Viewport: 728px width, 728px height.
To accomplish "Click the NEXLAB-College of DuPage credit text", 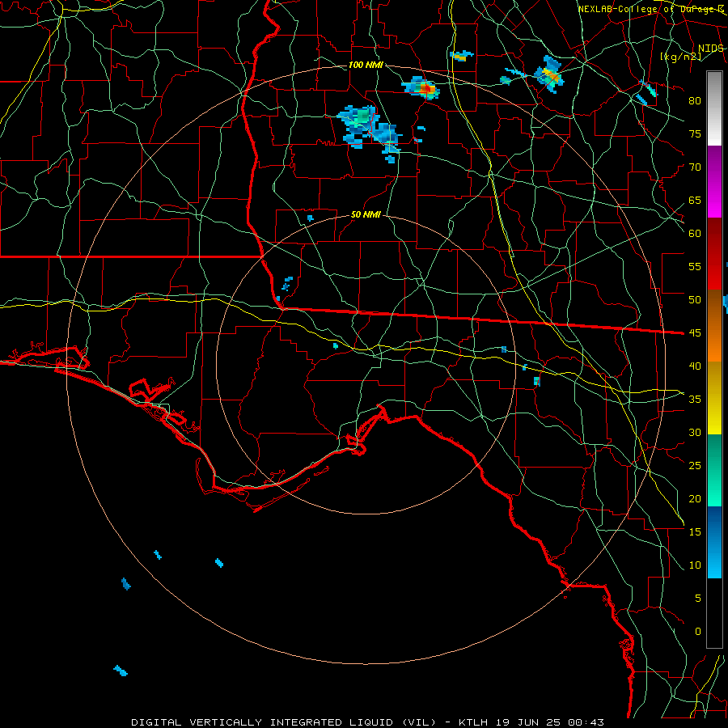I will (x=651, y=9).
